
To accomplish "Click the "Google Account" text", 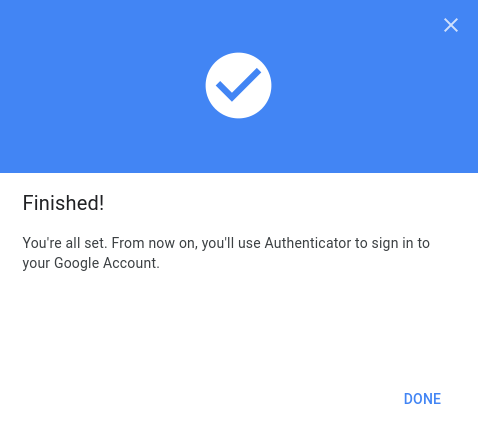I will pyautogui.click(x=105, y=263).
